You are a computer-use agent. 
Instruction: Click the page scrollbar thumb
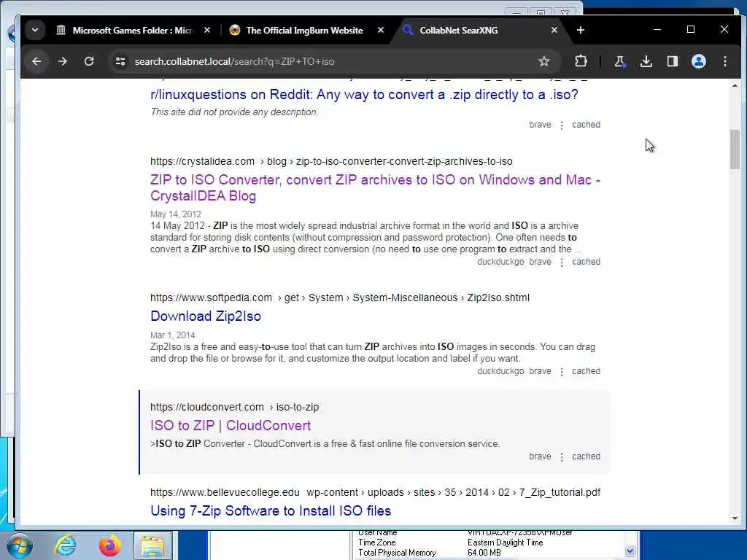click(735, 149)
